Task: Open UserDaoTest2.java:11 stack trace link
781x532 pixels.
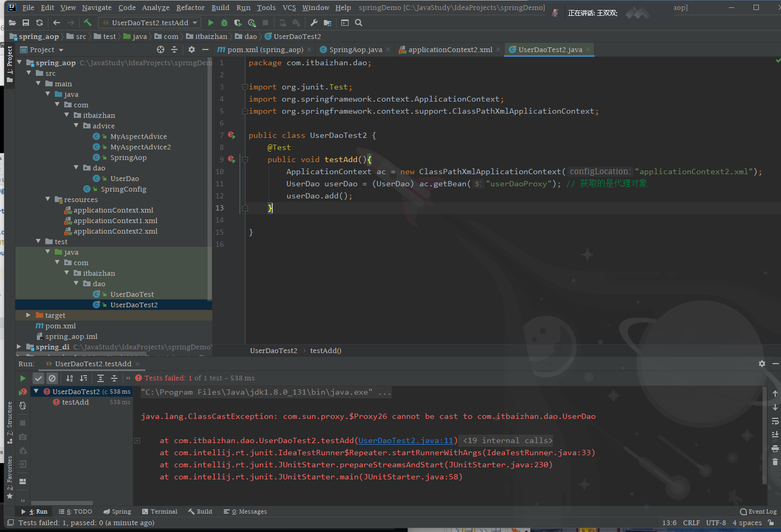Action: tap(406, 440)
